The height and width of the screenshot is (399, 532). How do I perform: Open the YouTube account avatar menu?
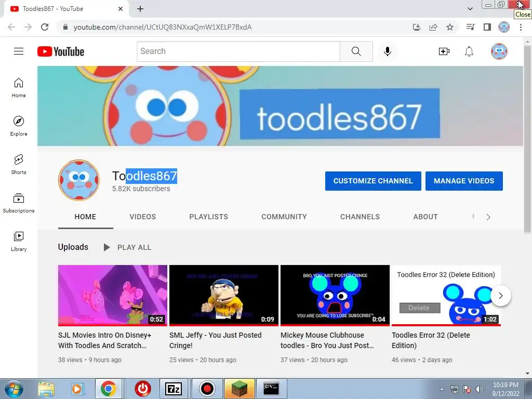[x=499, y=51]
